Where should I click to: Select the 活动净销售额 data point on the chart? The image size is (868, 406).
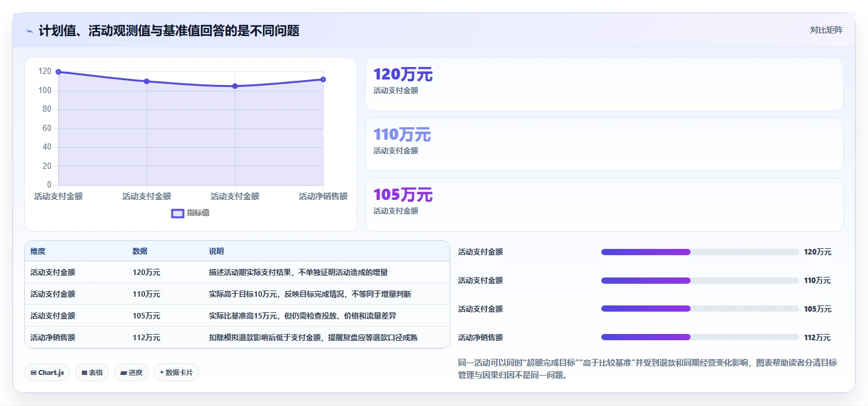(323, 79)
